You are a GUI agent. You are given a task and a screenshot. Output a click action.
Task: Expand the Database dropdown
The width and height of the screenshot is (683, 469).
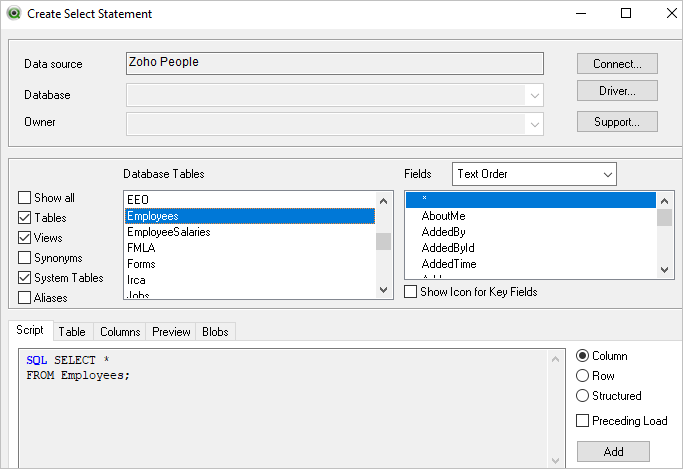coord(535,96)
